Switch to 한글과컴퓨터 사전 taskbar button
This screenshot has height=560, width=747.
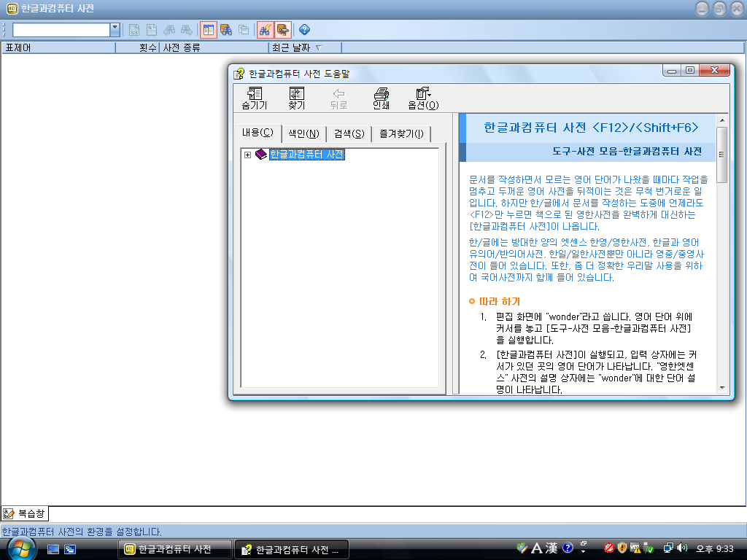(x=175, y=550)
